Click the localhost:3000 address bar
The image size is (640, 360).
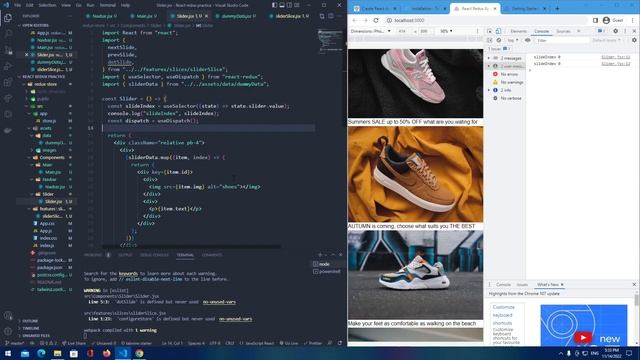click(487, 20)
